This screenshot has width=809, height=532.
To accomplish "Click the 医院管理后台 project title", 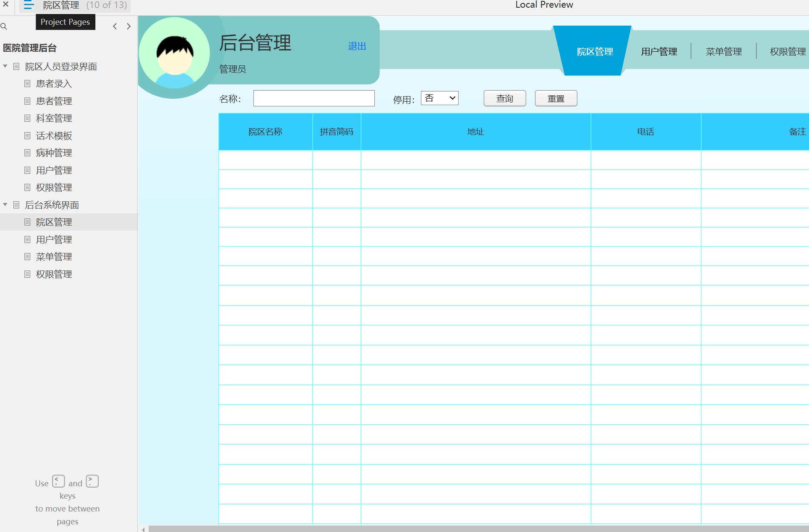I will pyautogui.click(x=29, y=48).
